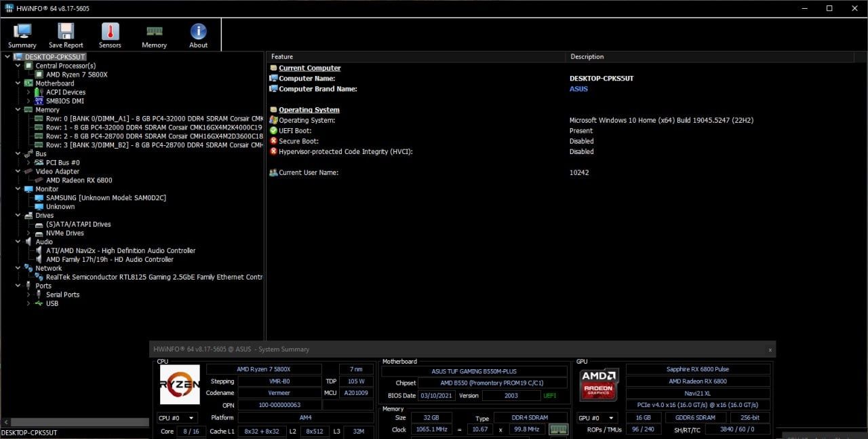Expand the PCI Bus #0 node
Image resolution: width=868 pixels, height=439 pixels.
pyautogui.click(x=29, y=163)
